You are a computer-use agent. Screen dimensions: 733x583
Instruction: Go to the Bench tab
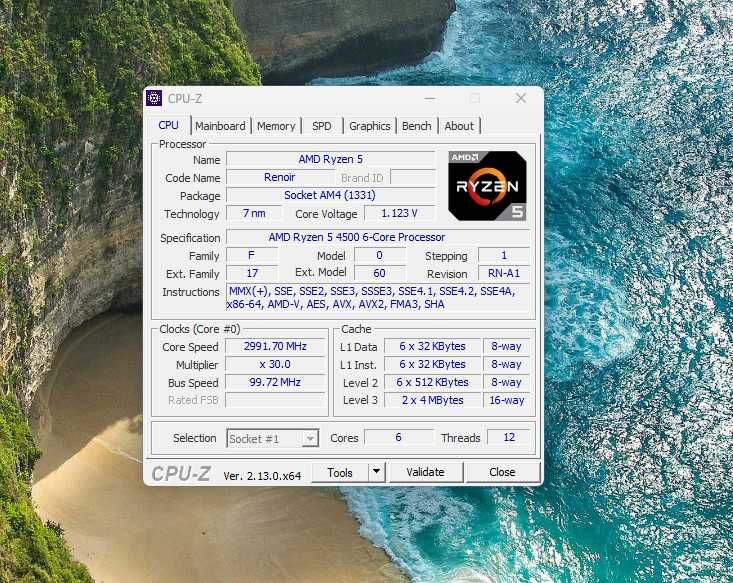point(417,126)
